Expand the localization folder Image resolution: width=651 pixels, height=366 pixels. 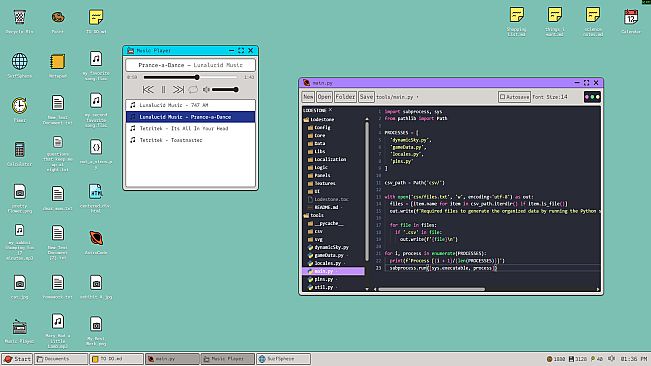pyautogui.click(x=327, y=159)
